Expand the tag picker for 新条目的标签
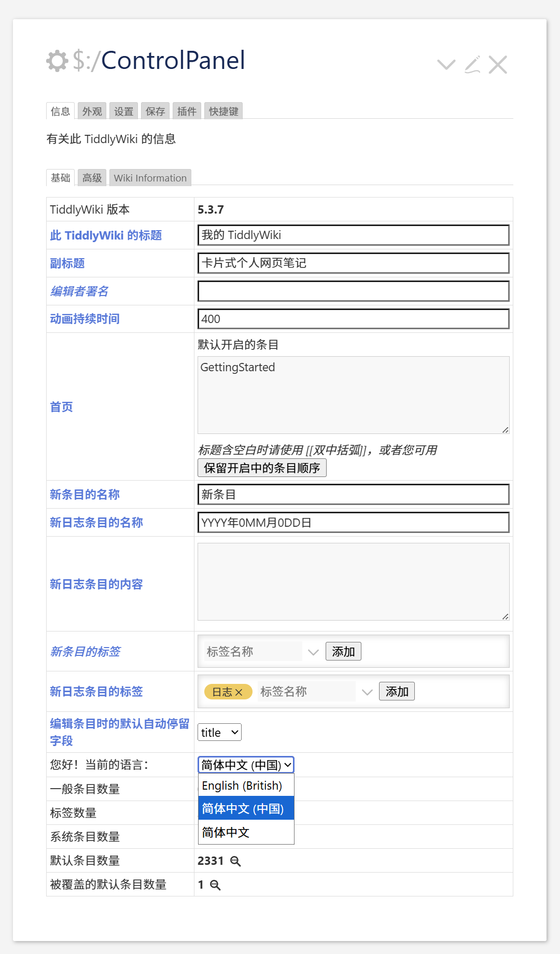The height and width of the screenshot is (954, 560). [x=313, y=652]
